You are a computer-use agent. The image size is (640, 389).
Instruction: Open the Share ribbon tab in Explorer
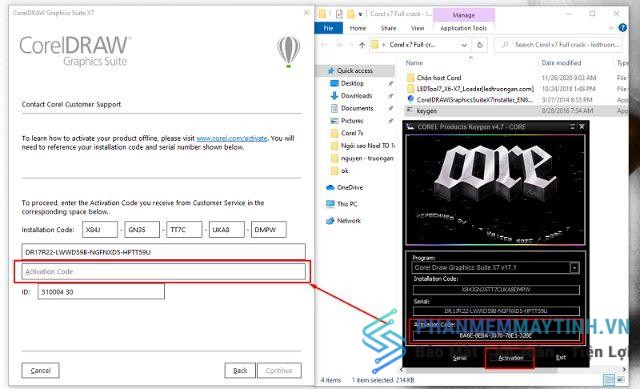388,28
